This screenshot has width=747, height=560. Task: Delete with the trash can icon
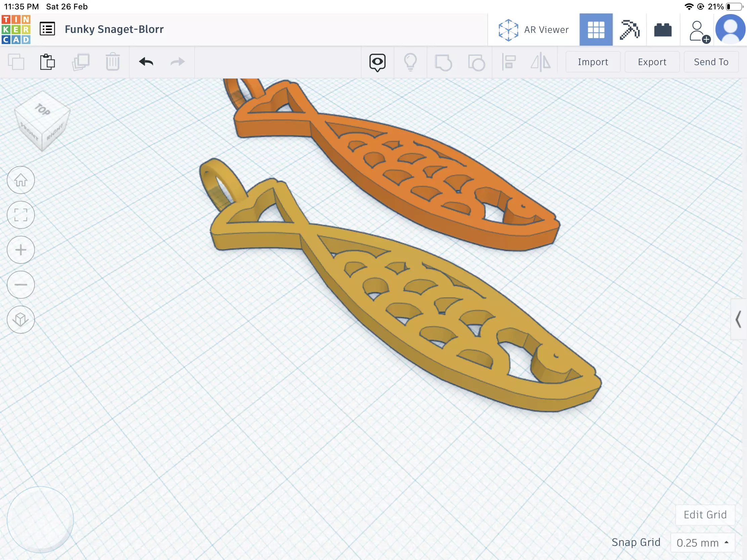pos(113,62)
